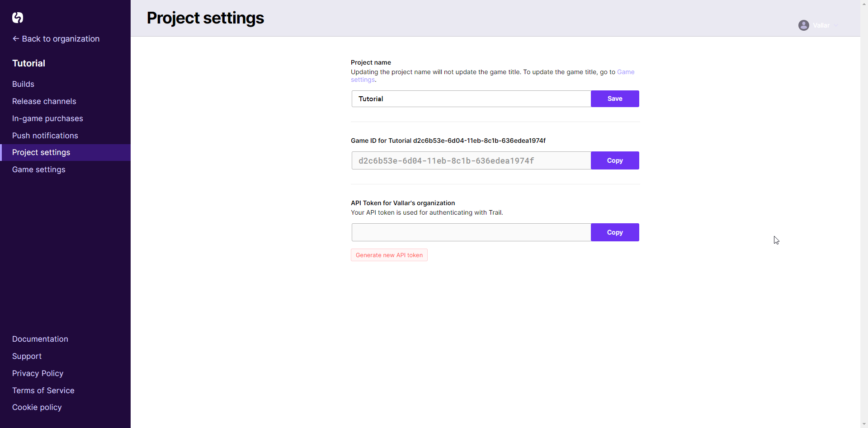868x428 pixels.
Task: Click the scrollbar down arrow
Action: (x=864, y=424)
